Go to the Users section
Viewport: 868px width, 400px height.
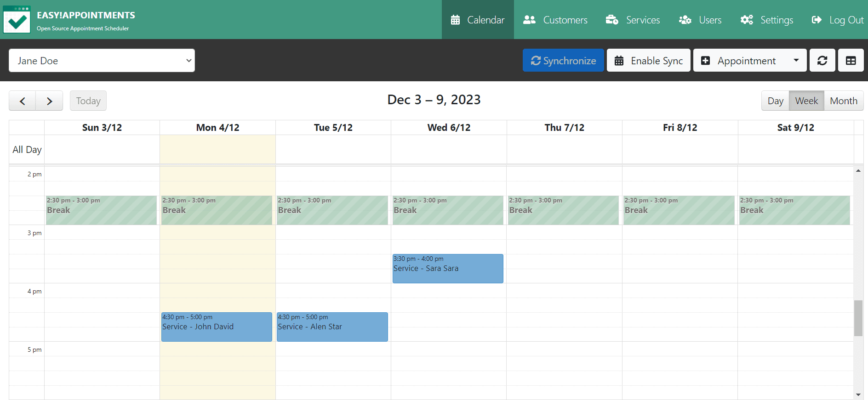tap(700, 20)
